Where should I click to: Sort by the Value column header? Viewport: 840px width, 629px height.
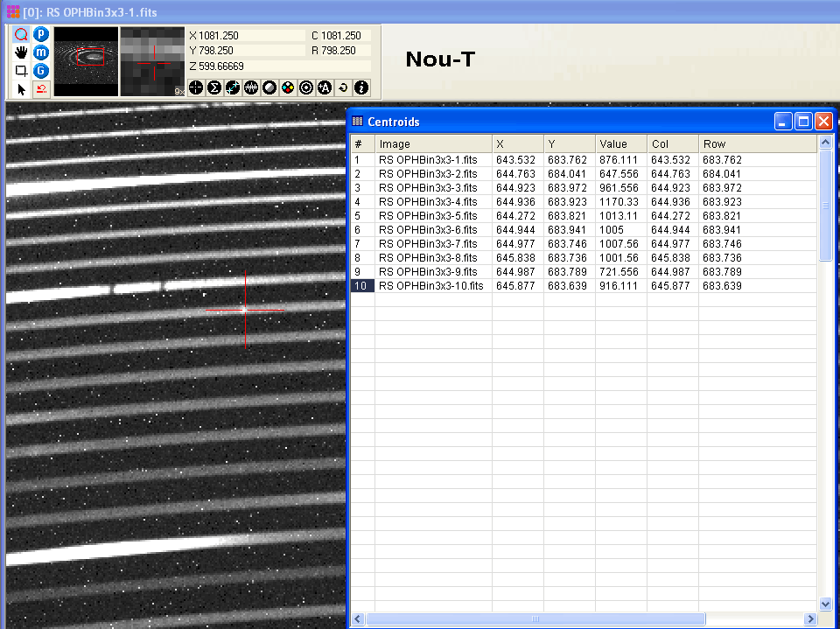click(621, 143)
